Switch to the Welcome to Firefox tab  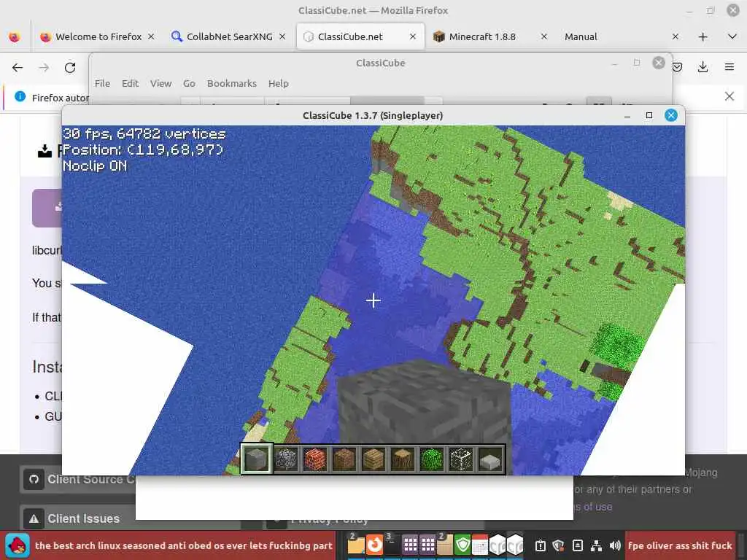98,36
